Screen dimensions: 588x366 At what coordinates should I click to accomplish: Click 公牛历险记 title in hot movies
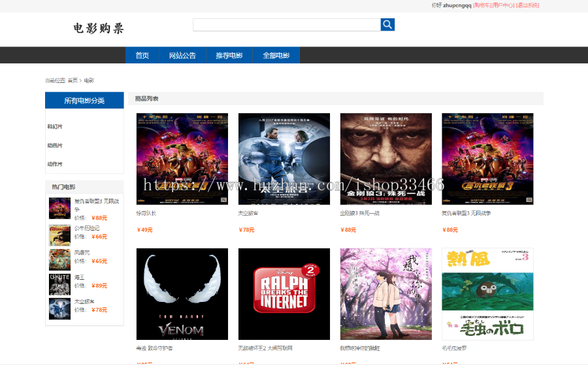coord(87,228)
